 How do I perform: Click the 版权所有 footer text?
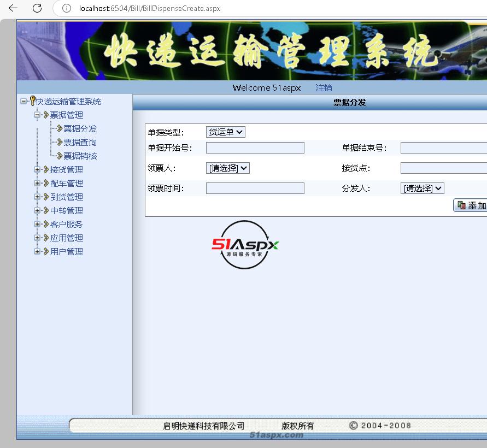tap(297, 426)
